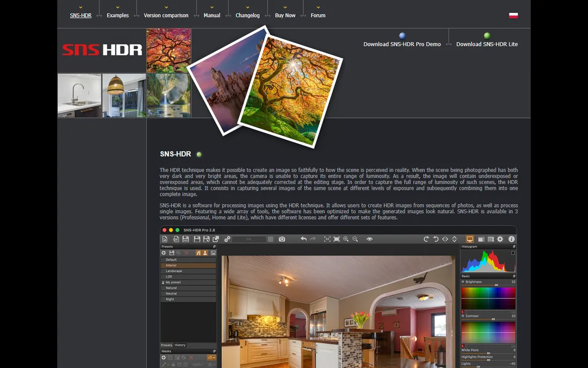Click the stop processing square button
The image size is (588, 368).
pos(270,239)
